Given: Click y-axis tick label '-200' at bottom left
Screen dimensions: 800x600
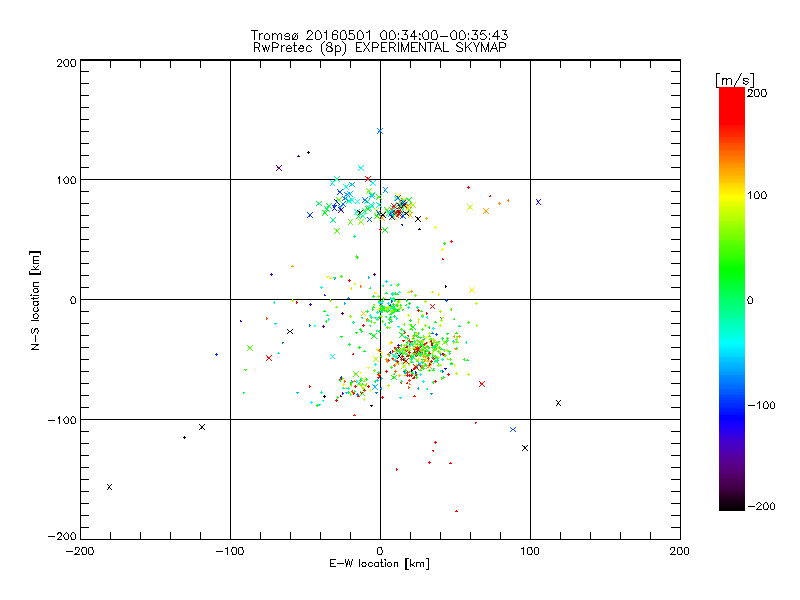Looking at the screenshot, I should pyautogui.click(x=62, y=536).
